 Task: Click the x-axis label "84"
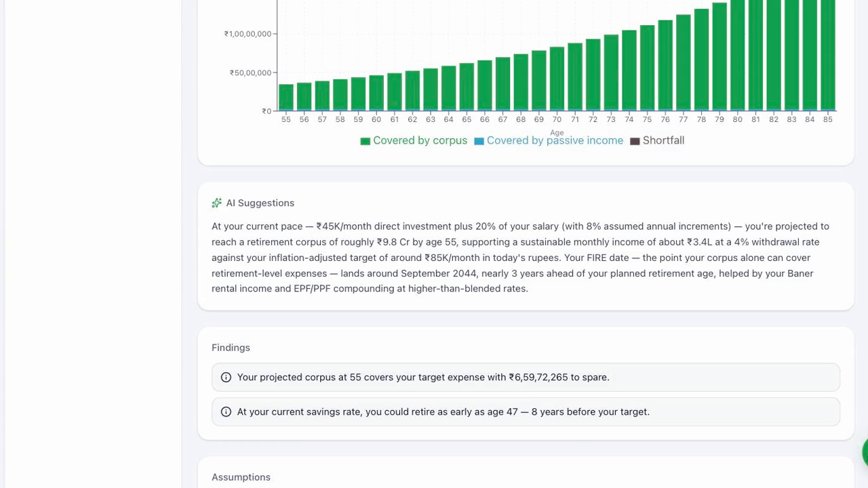click(810, 119)
